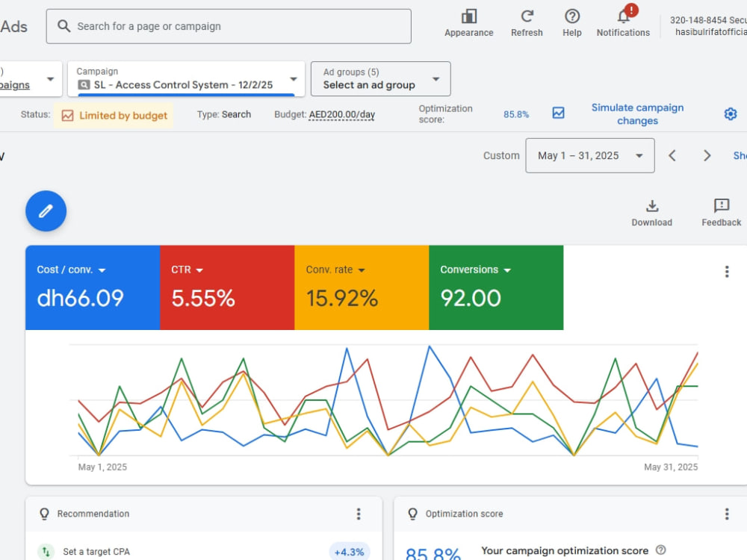Download the overview report
The height and width of the screenshot is (560, 747).
651,212
